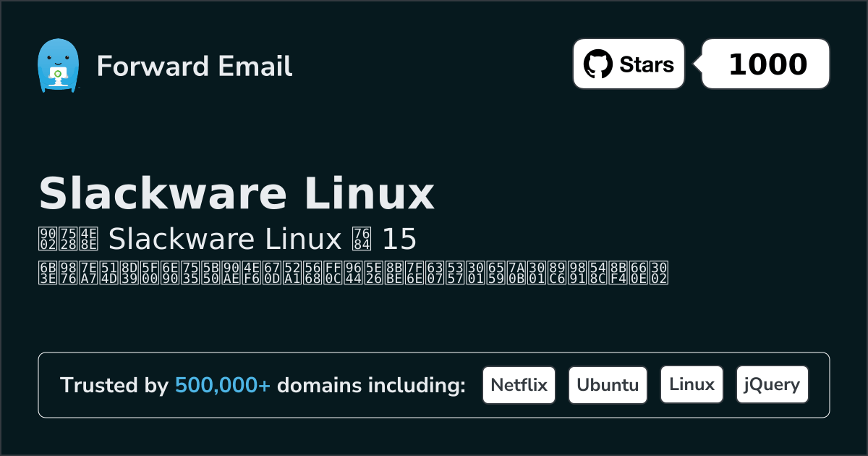
Task: Click the subtitle's Slackware Linux text
Action: tap(224, 238)
